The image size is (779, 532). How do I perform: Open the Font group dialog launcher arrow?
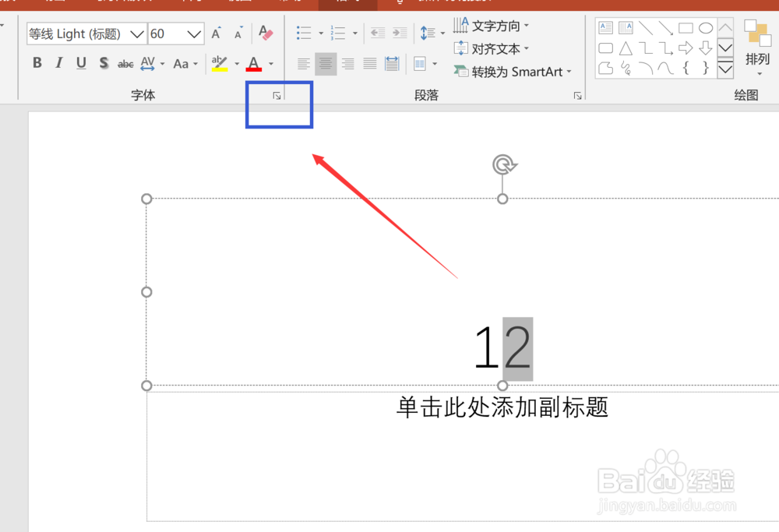[277, 95]
